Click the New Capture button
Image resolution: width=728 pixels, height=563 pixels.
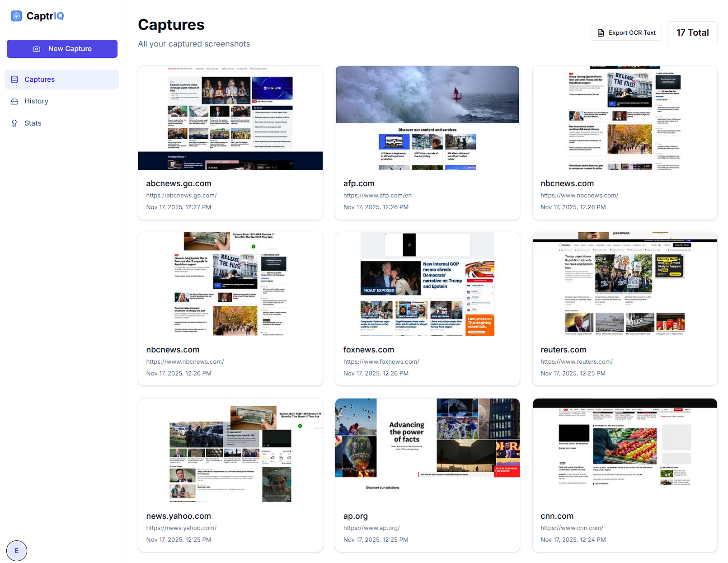click(x=62, y=48)
